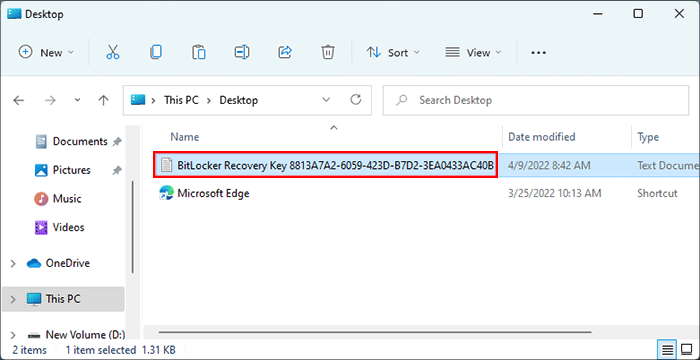This screenshot has width=700, height=360.
Task: Expand the New Volume (D:) node
Action: click(13, 335)
